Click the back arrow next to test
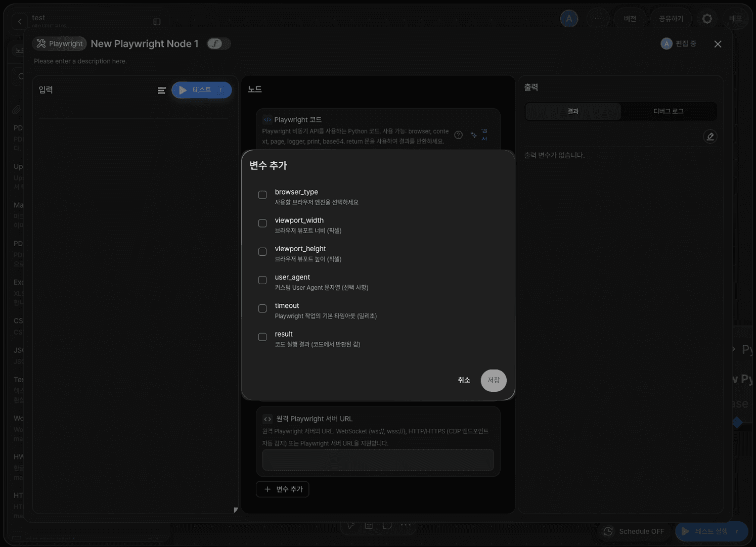 (20, 21)
